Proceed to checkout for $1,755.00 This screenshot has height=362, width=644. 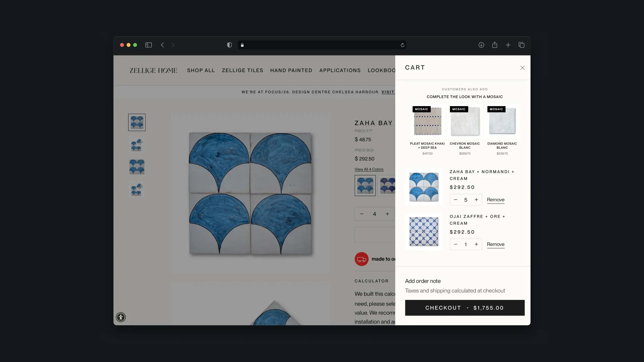pos(465,308)
